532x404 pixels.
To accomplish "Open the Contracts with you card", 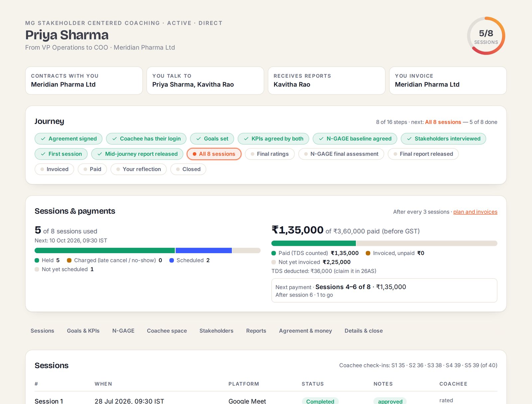I will (x=84, y=80).
